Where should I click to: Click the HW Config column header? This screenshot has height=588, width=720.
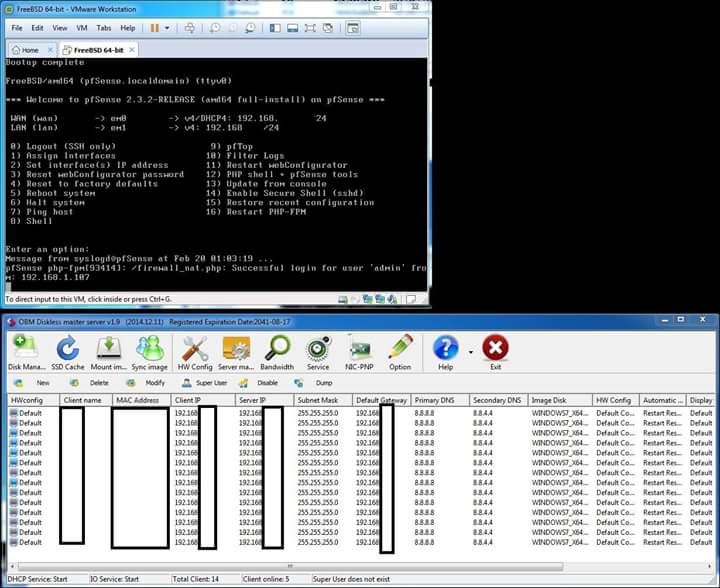pyautogui.click(x=616, y=400)
